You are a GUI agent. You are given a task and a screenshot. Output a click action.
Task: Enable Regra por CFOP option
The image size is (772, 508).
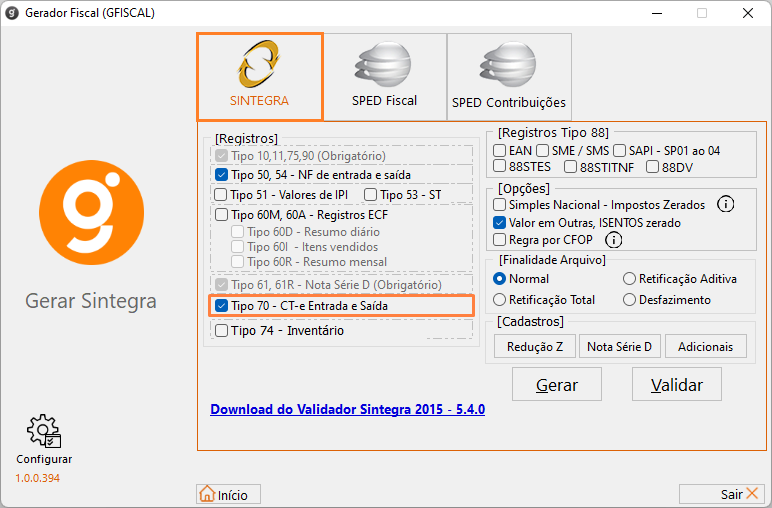499,240
